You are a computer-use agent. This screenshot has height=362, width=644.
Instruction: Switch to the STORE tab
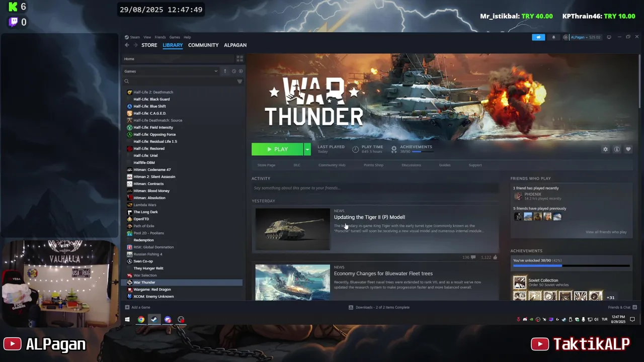tap(149, 45)
